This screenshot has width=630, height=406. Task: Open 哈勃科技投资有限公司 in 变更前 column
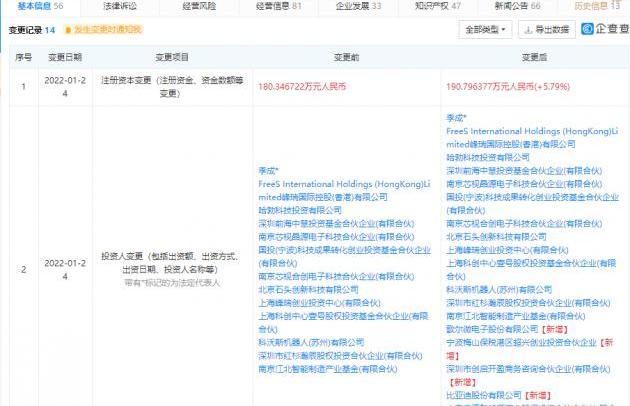tap(300, 210)
